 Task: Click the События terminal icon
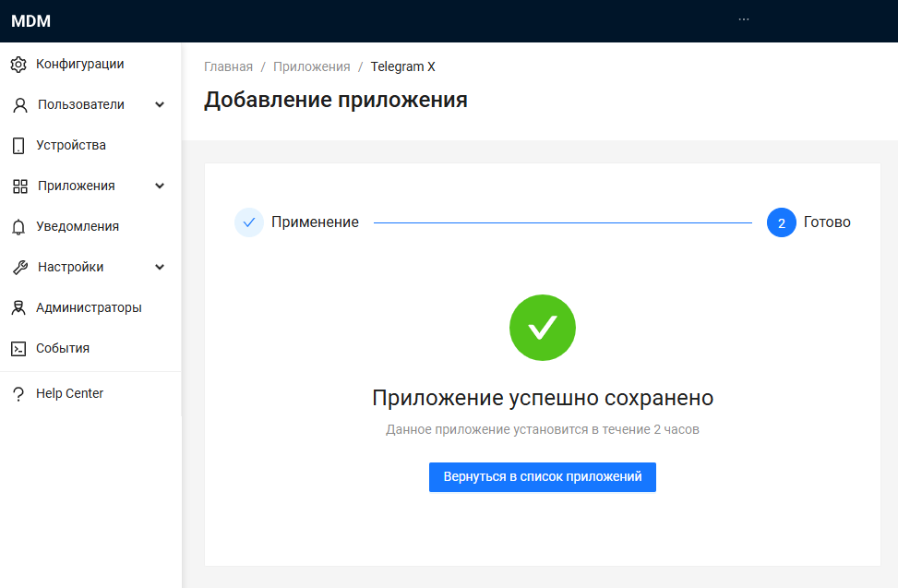tap(18, 349)
